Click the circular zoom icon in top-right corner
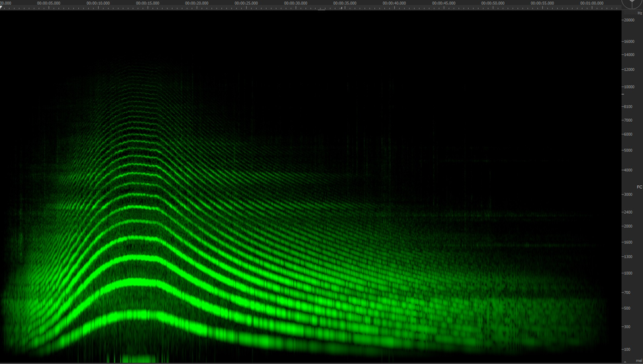The width and height of the screenshot is (643, 364). click(x=632, y=3)
